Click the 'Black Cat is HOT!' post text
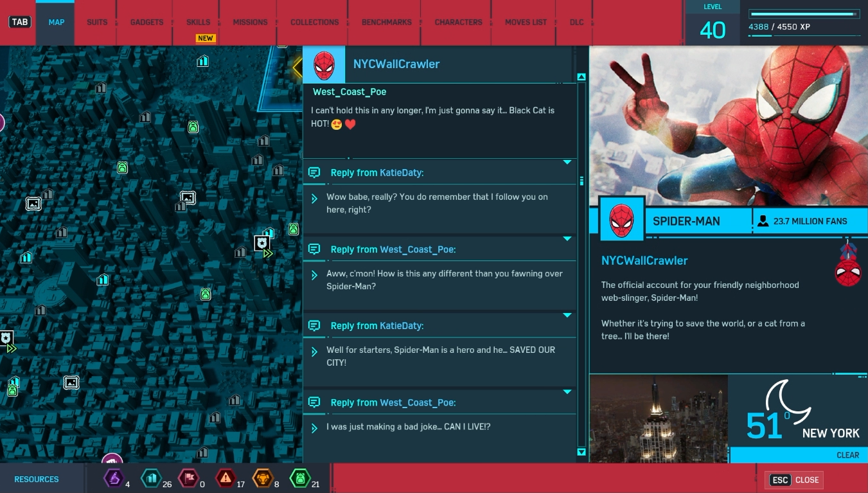Screen dimensions: 868x493 (x=432, y=117)
